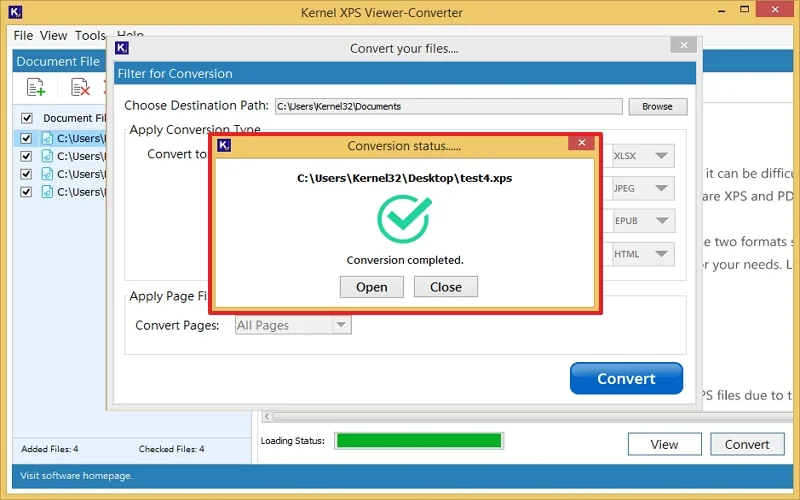Click the Kernel logo in Conversion status dialog
Image resolution: width=800 pixels, height=500 pixels.
(224, 145)
